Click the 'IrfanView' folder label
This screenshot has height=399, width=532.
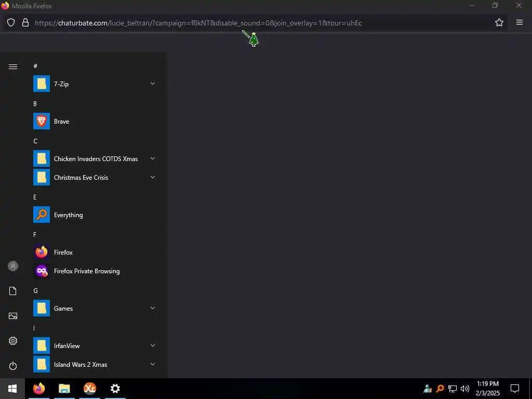67,345
